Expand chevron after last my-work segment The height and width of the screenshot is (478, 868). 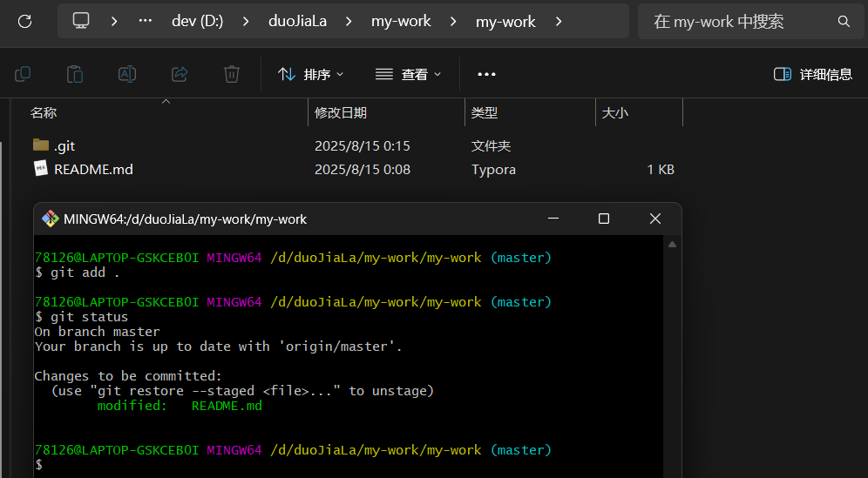559,22
